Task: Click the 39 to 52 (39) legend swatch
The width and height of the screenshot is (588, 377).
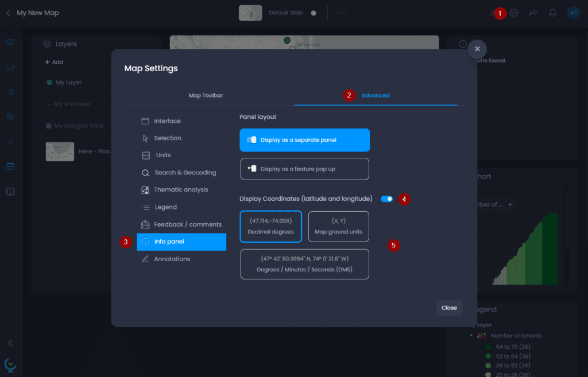Action: 488,366
